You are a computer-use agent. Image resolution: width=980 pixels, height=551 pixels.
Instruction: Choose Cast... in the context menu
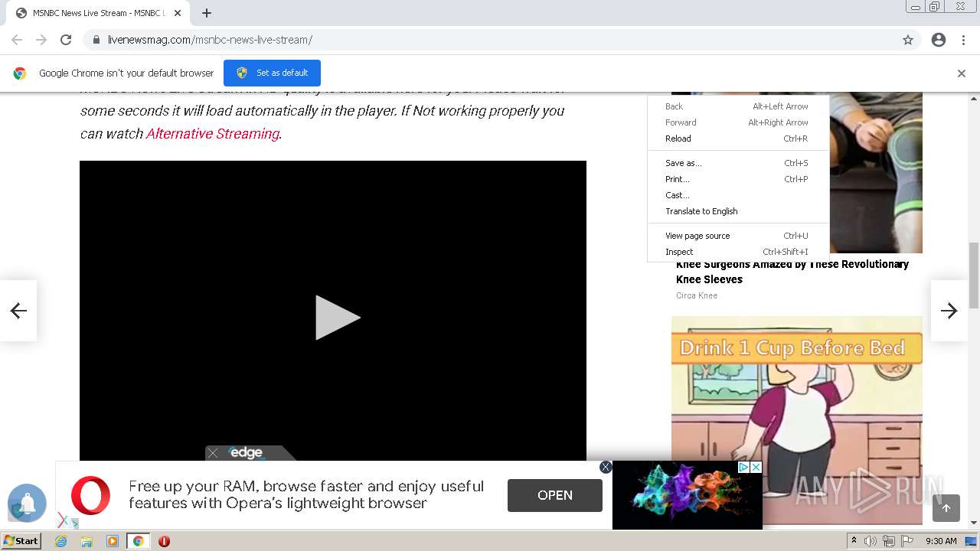[738, 195]
